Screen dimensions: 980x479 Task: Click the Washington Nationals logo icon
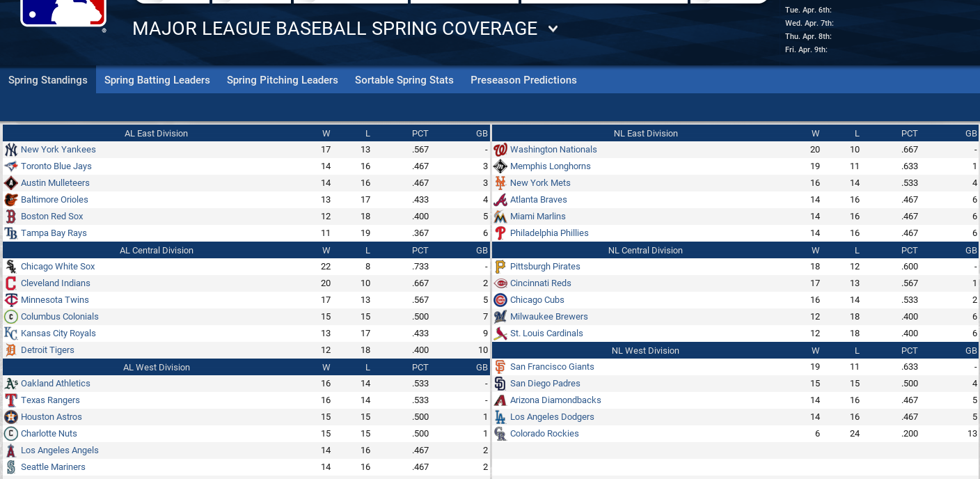point(500,150)
